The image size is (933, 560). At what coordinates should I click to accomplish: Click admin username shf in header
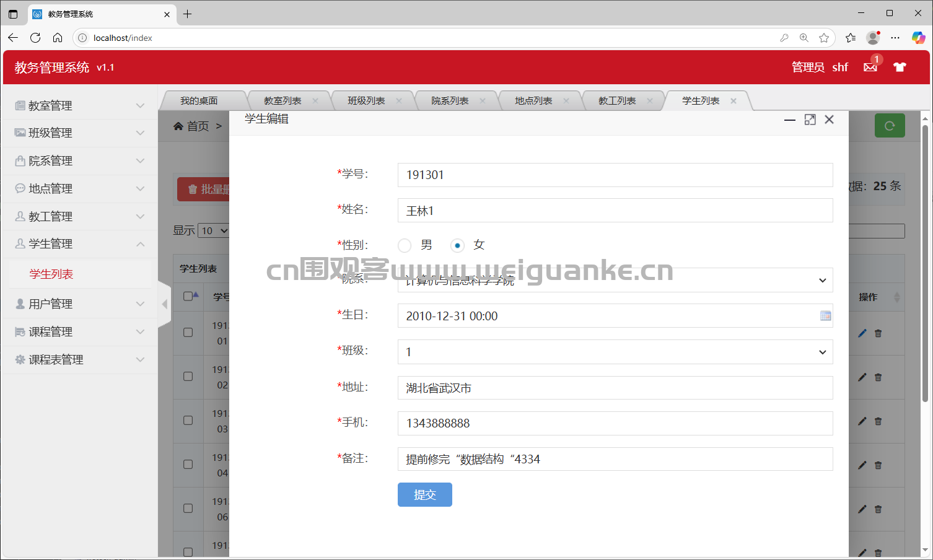point(840,67)
